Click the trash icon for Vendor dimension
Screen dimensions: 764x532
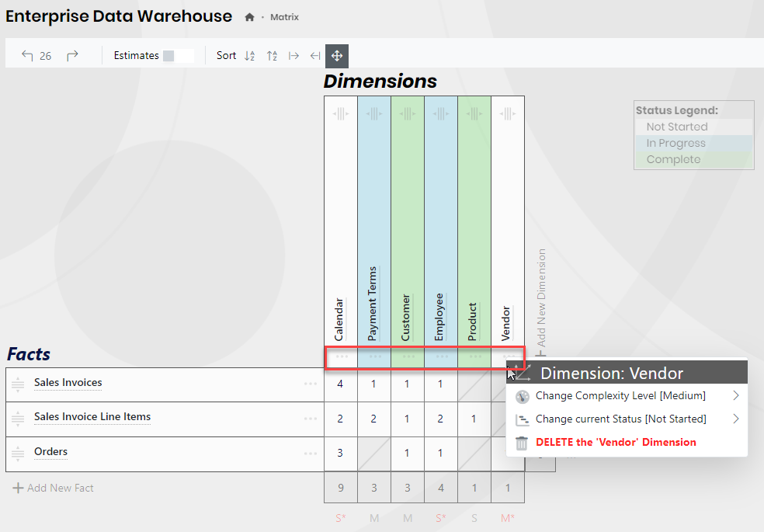click(x=522, y=443)
